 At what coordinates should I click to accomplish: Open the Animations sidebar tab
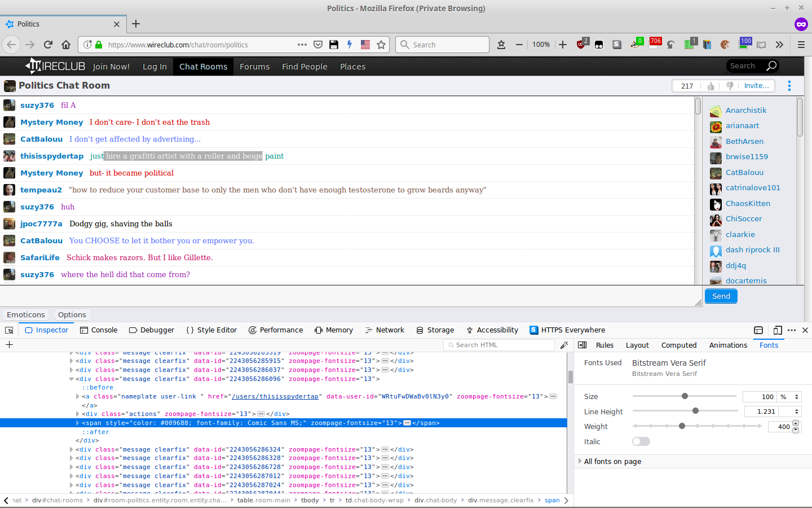click(x=728, y=345)
